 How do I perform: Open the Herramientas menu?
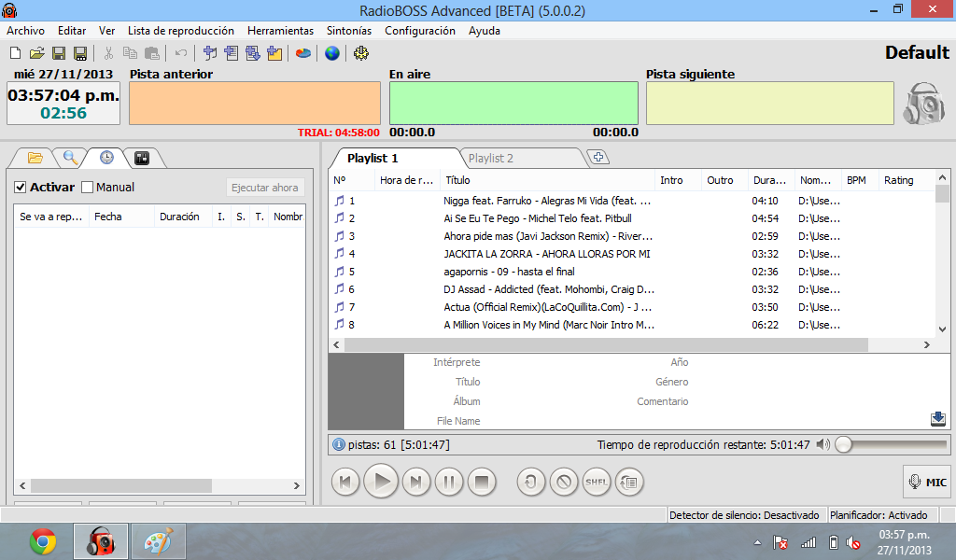280,31
